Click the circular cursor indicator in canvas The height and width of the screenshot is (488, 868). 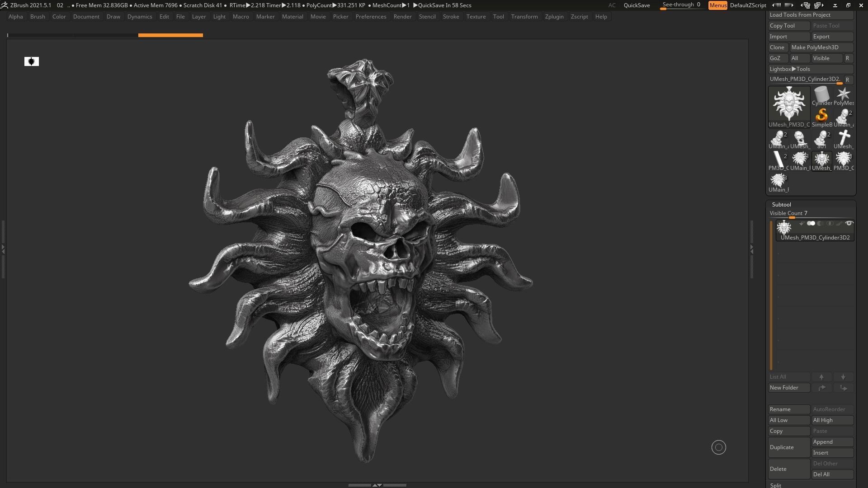pyautogui.click(x=718, y=447)
